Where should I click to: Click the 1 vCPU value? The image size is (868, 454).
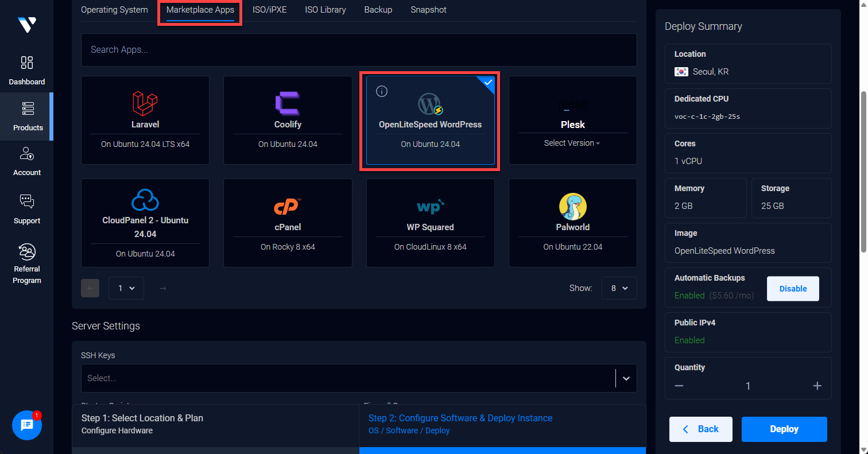coord(688,161)
